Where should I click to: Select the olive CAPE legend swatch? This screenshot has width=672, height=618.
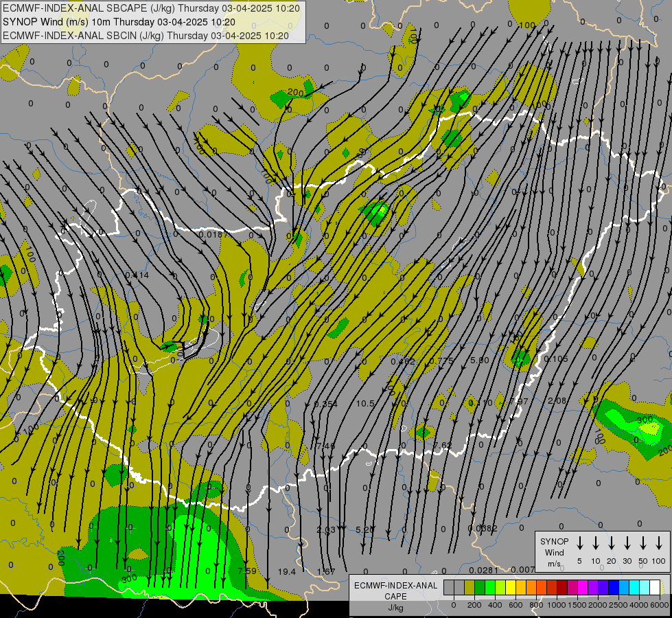coord(470,587)
